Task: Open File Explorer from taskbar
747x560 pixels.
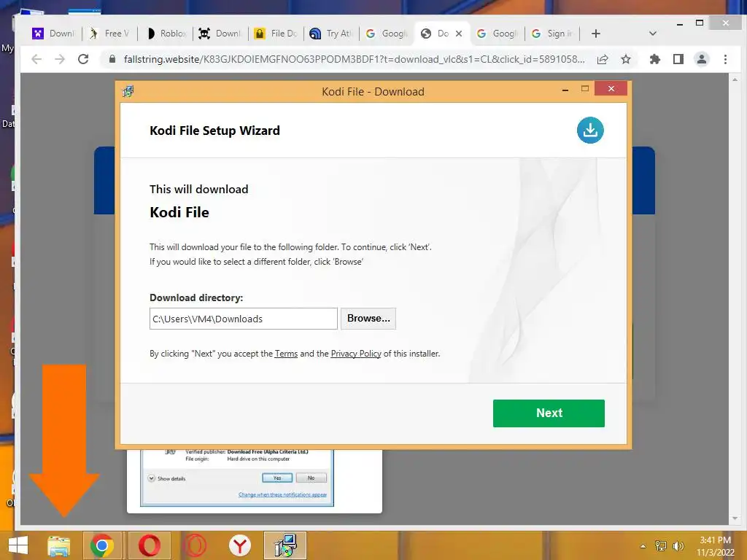Action: pos(59,545)
